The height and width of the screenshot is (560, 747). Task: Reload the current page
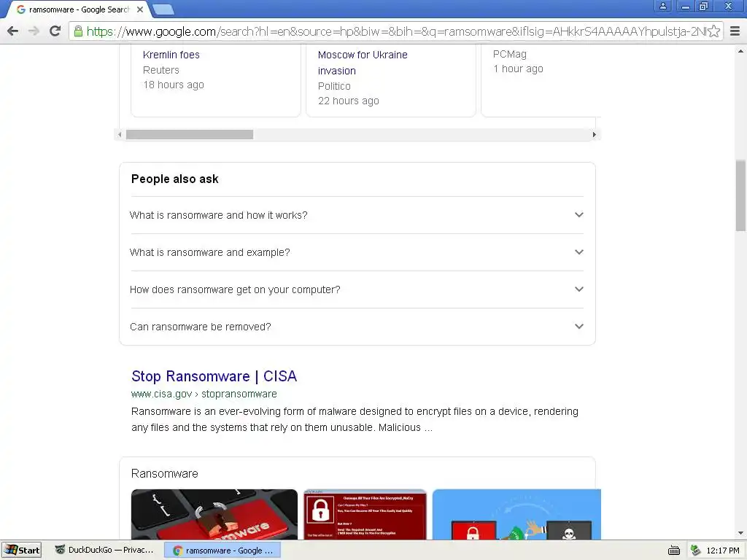pos(55,31)
